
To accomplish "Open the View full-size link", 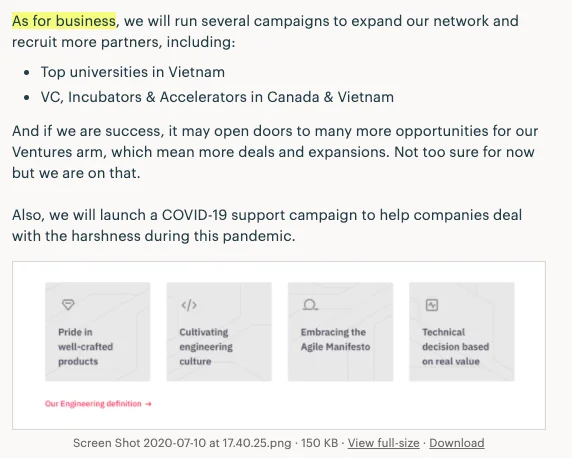I will point(383,443).
